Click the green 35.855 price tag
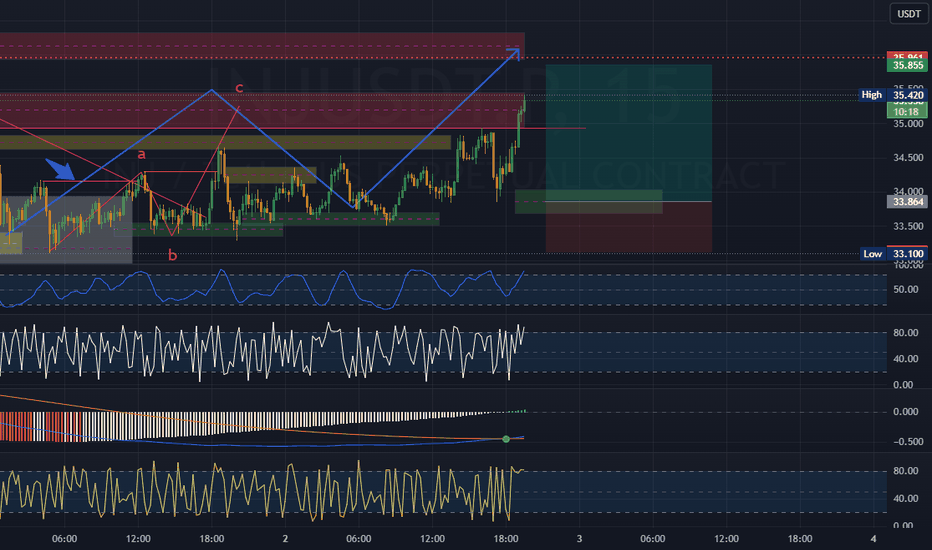Viewport: 932px width, 550px height. 907,65
